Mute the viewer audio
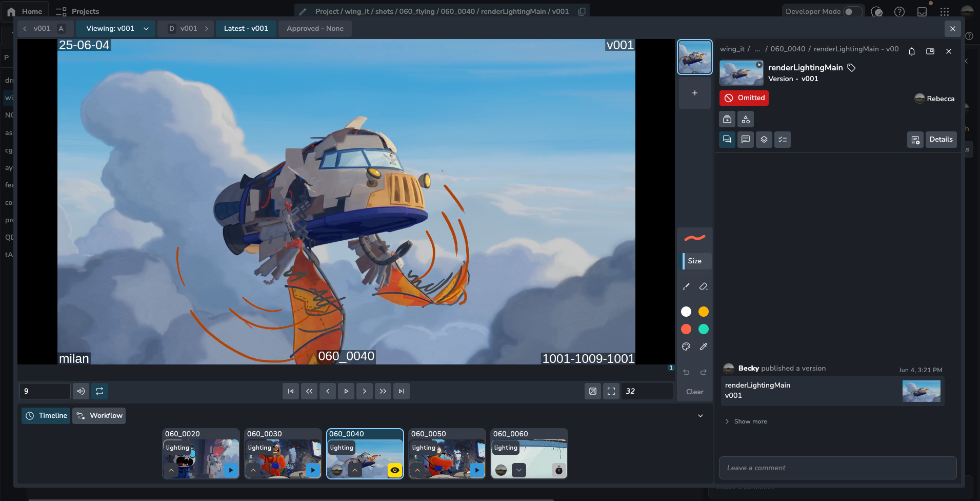This screenshot has height=501, width=980. 81,391
